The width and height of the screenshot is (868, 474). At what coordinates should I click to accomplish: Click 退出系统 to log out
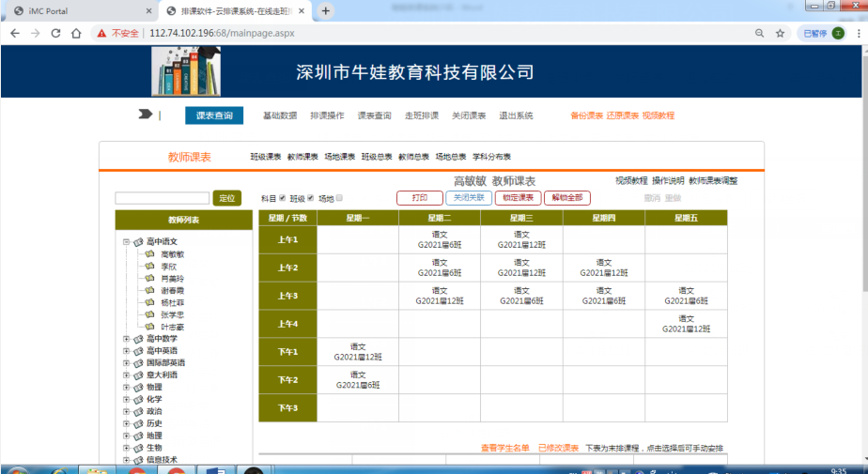(516, 115)
